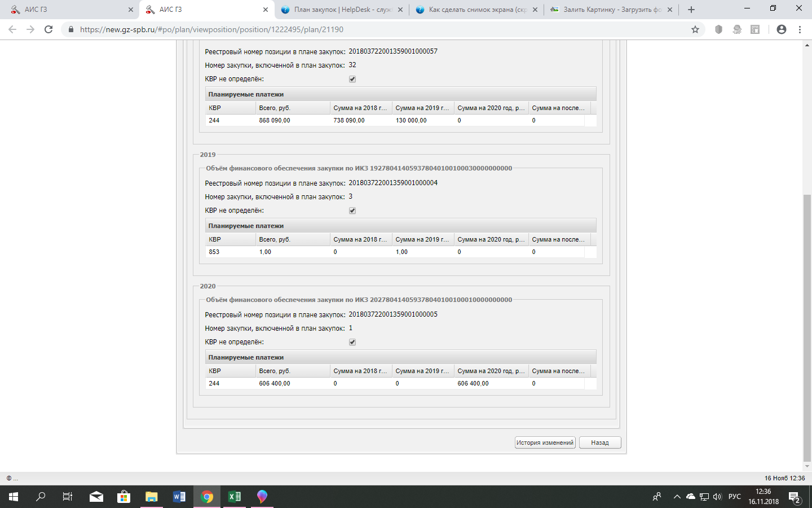Click the РУС language indicator
Viewport: 812px width, 508px height.
pos(735,497)
